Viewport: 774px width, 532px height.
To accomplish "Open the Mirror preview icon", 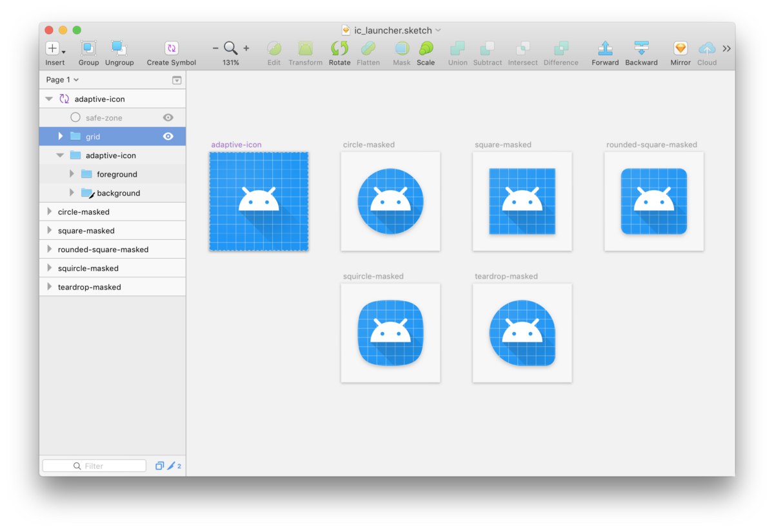I will click(x=680, y=48).
